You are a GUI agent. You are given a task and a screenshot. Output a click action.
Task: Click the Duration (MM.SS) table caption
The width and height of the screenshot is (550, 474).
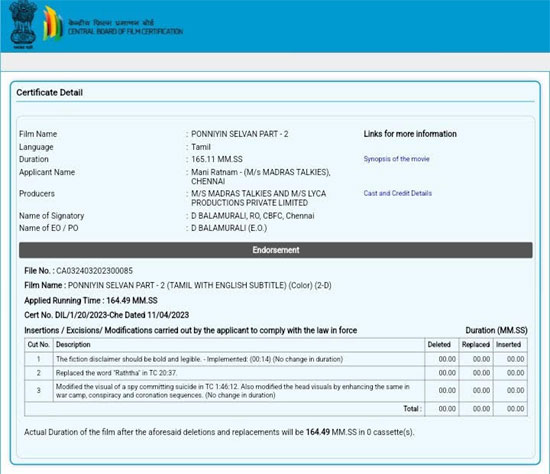pos(496,331)
